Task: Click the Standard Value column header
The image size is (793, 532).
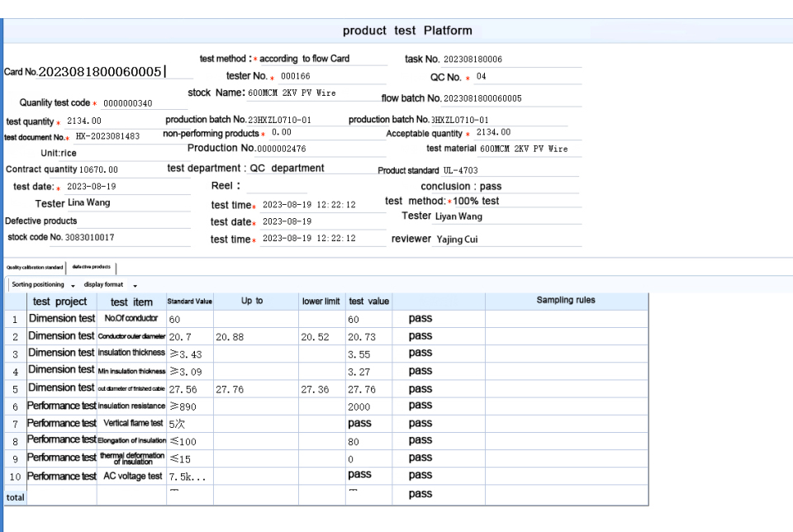Action: [189, 302]
